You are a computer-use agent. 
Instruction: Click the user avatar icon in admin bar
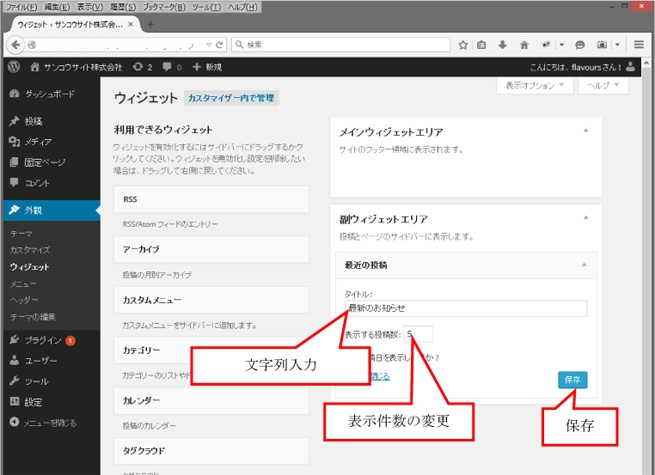pos(631,67)
